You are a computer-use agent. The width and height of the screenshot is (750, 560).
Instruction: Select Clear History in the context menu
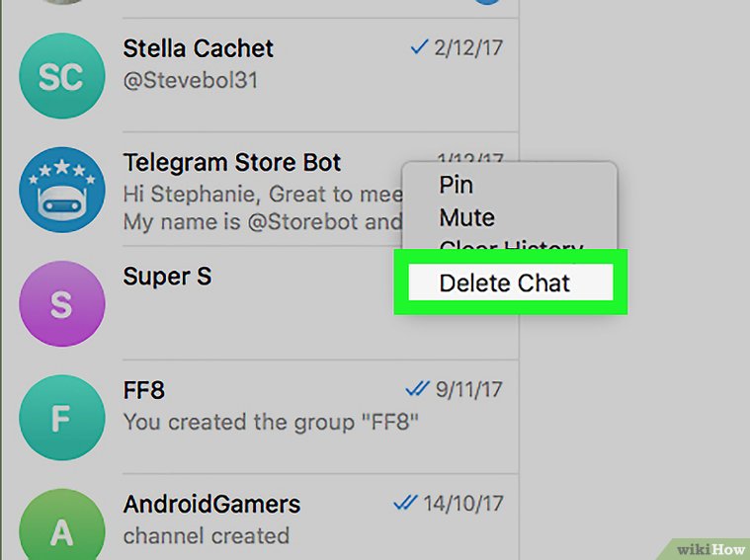[x=510, y=245]
